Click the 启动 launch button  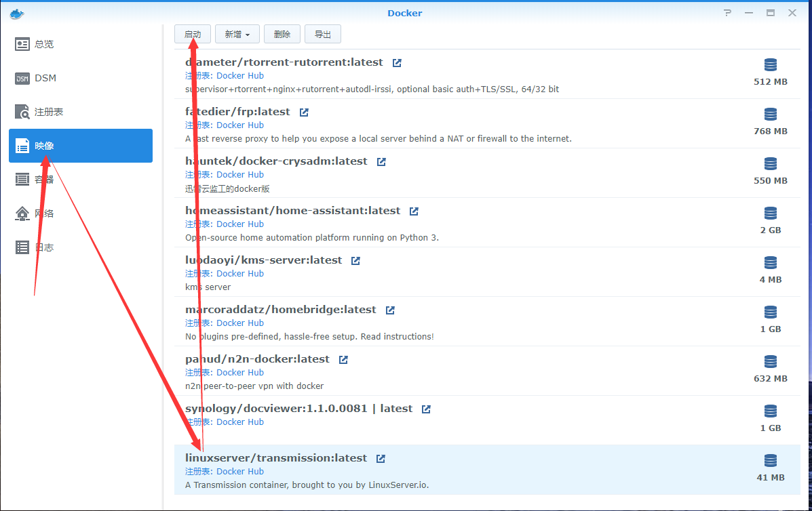tap(193, 34)
